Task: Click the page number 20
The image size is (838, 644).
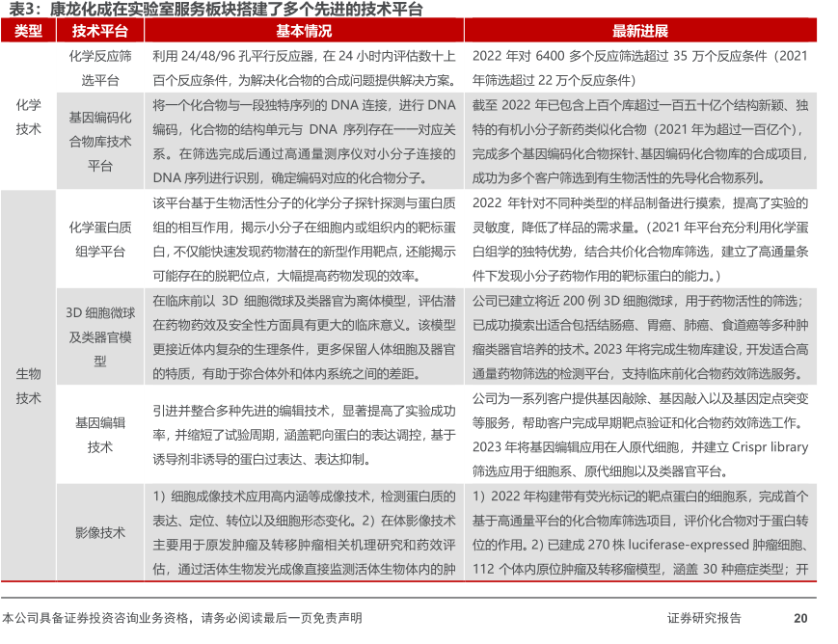Action: (800, 618)
